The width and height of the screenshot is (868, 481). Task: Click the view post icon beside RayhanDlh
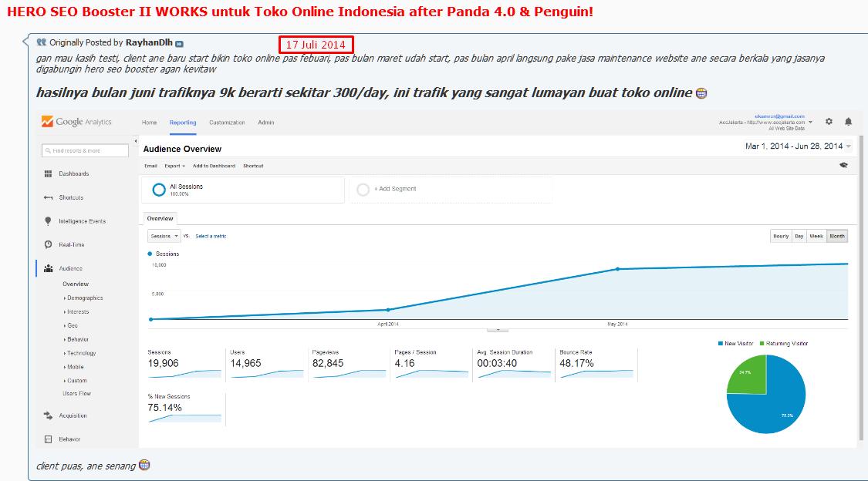pos(179,43)
